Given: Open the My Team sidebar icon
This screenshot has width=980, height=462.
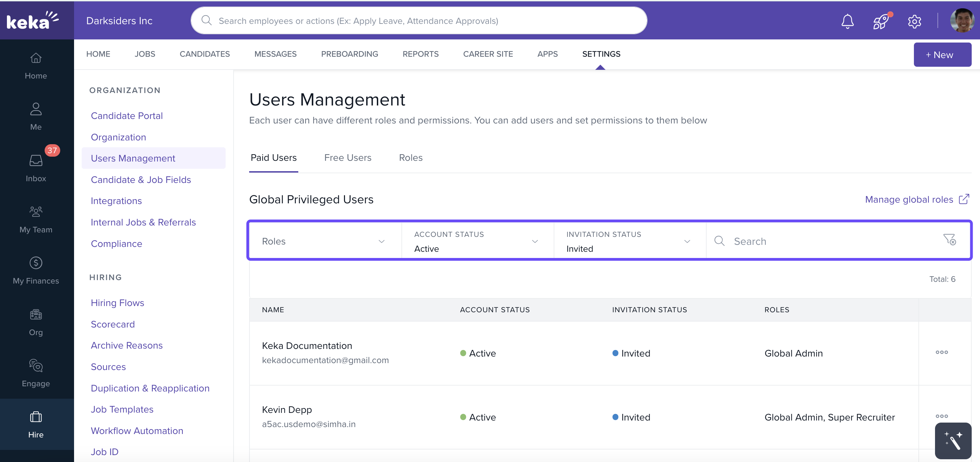Looking at the screenshot, I should [36, 219].
